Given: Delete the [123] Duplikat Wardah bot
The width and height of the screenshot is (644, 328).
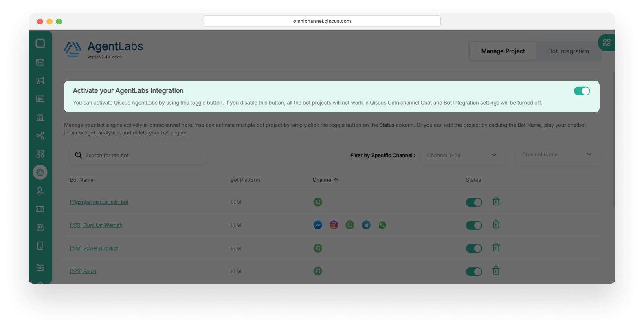Looking at the screenshot, I should click(496, 225).
